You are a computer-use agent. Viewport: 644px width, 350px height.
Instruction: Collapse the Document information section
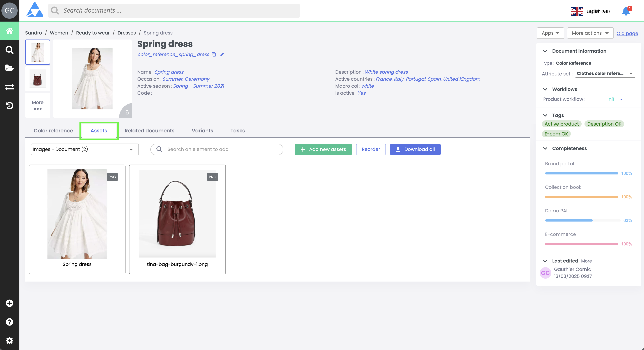point(545,51)
